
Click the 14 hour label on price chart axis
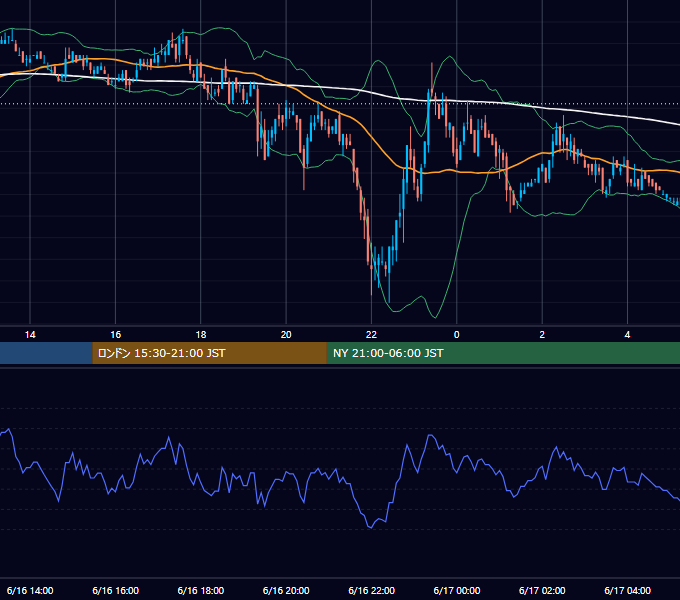pos(30,335)
